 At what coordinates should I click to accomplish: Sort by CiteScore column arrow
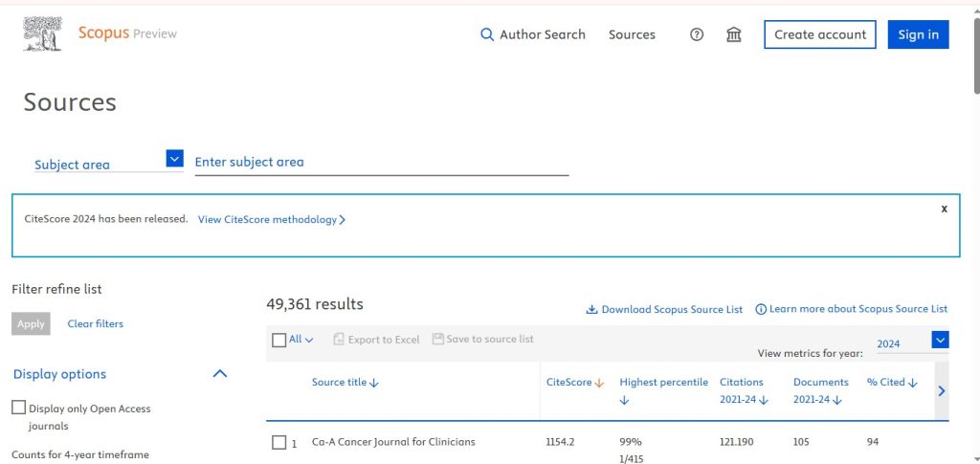[599, 383]
